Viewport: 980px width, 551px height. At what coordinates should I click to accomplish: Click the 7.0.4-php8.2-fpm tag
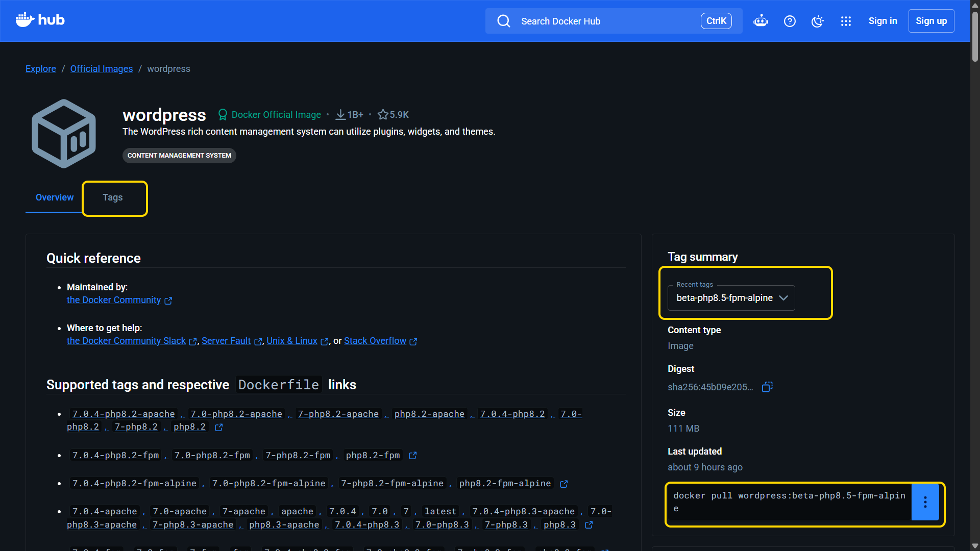pyautogui.click(x=116, y=455)
